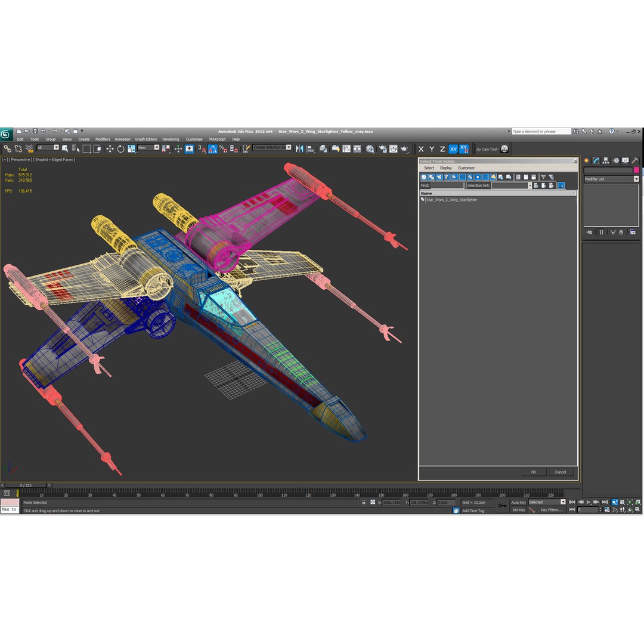Screen dimensions: 644x644
Task: Click Name column header in dialog
Action: [x=497, y=193]
